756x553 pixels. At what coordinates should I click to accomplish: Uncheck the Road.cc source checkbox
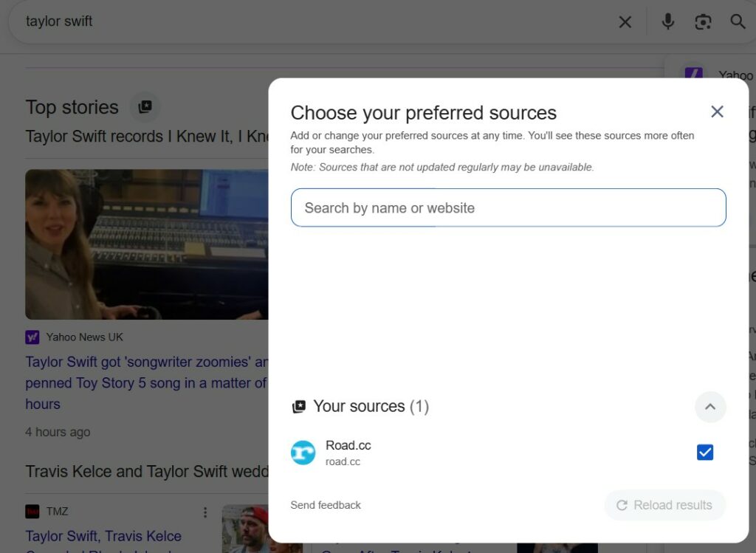[705, 453]
